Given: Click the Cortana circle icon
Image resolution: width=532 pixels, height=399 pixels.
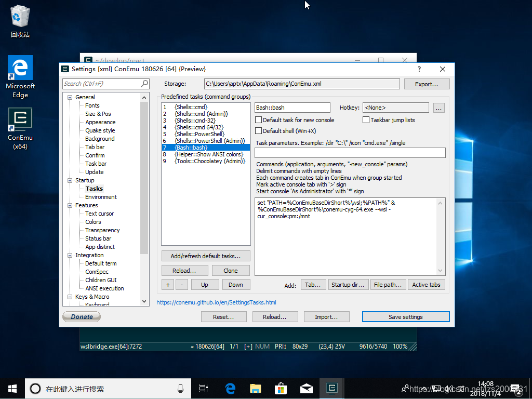Looking at the screenshot, I should (35, 389).
